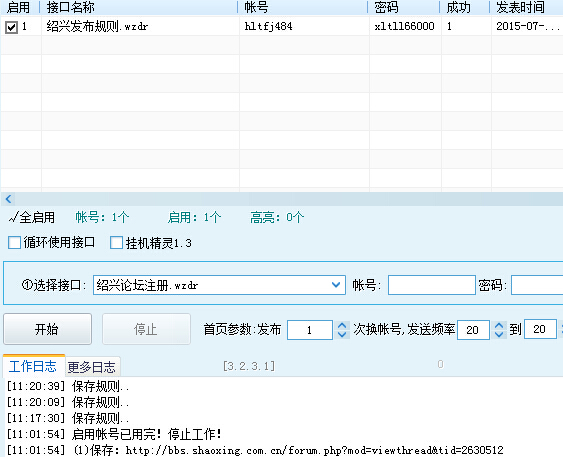Click the 绍兴论坛注册.wzdr combo box text
This screenshot has height=457, width=563.
[x=147, y=285]
